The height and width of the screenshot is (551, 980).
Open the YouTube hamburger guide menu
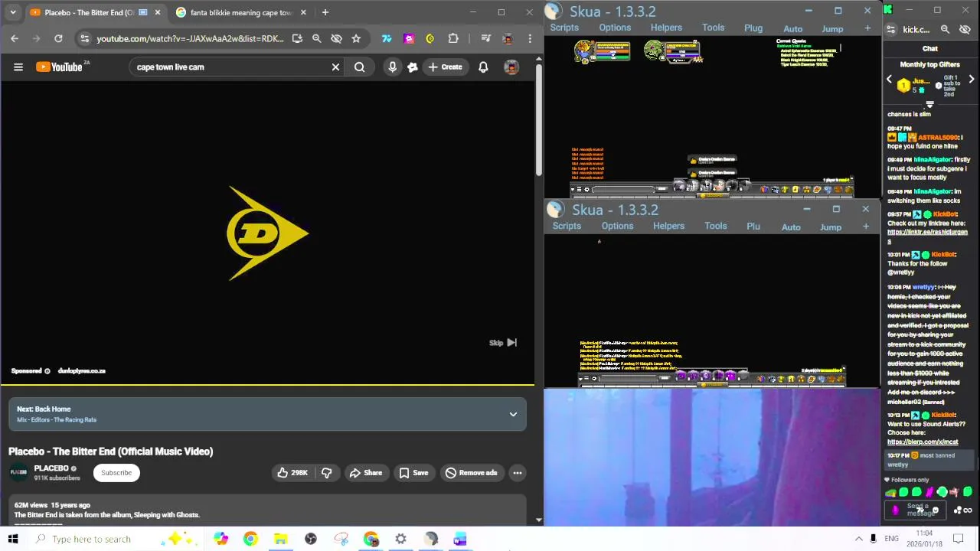[18, 67]
